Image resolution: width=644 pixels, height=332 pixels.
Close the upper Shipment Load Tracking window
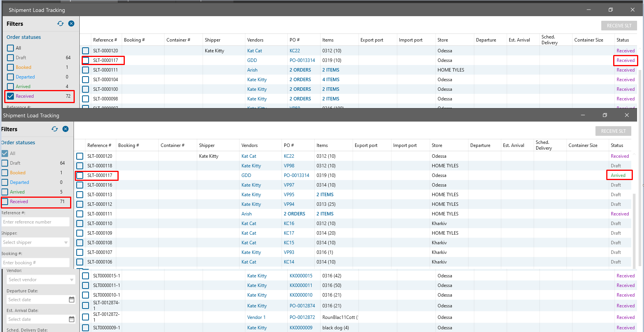point(632,10)
